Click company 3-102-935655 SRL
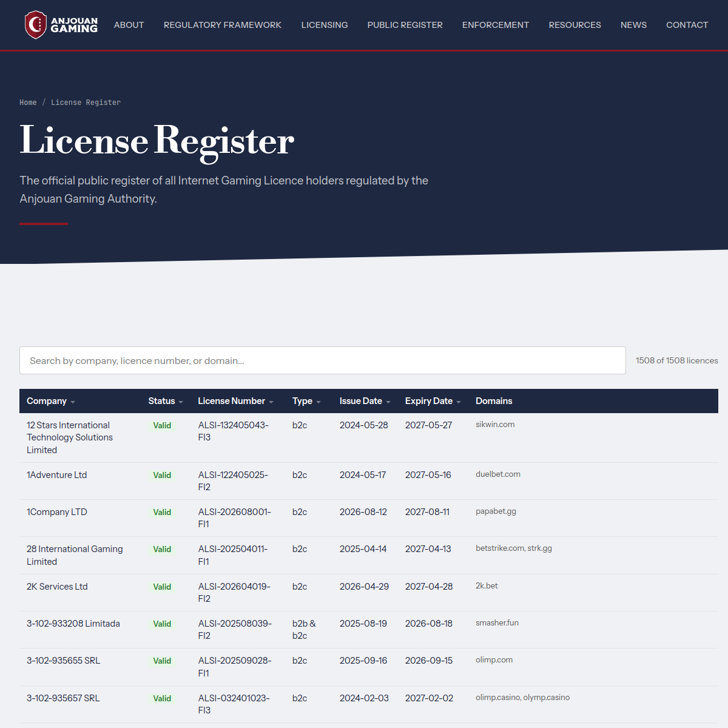The width and height of the screenshot is (728, 728). [x=63, y=661]
